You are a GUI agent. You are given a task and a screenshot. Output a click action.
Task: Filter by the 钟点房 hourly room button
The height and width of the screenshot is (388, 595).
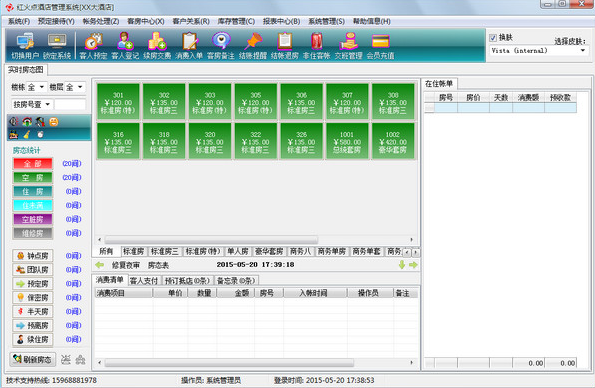coord(33,256)
